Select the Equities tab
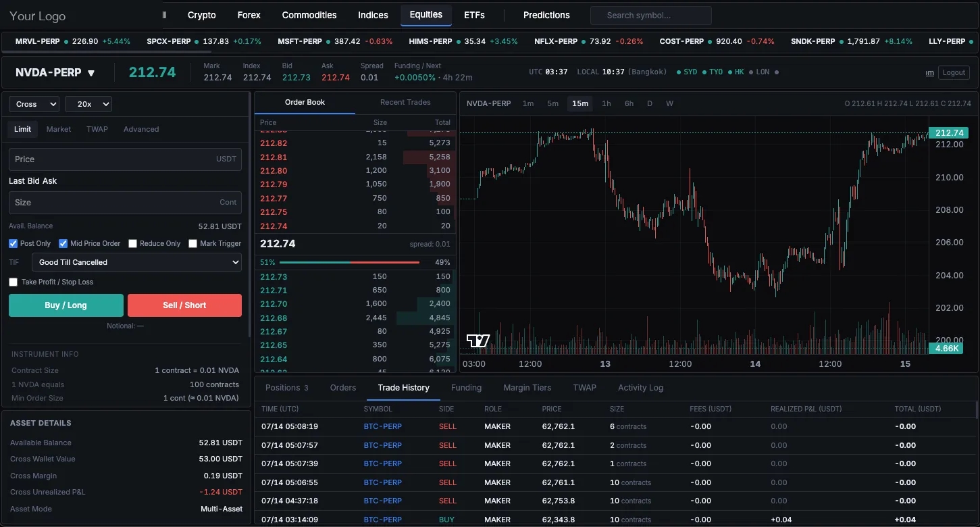This screenshot has height=527, width=980. (426, 15)
